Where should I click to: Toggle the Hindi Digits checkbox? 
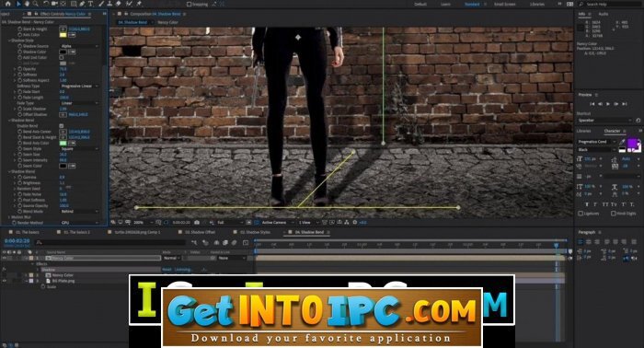click(x=614, y=214)
